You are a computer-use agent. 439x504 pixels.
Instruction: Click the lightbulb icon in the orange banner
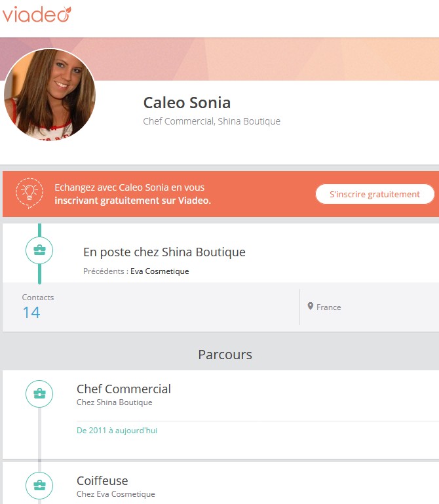pyautogui.click(x=29, y=193)
